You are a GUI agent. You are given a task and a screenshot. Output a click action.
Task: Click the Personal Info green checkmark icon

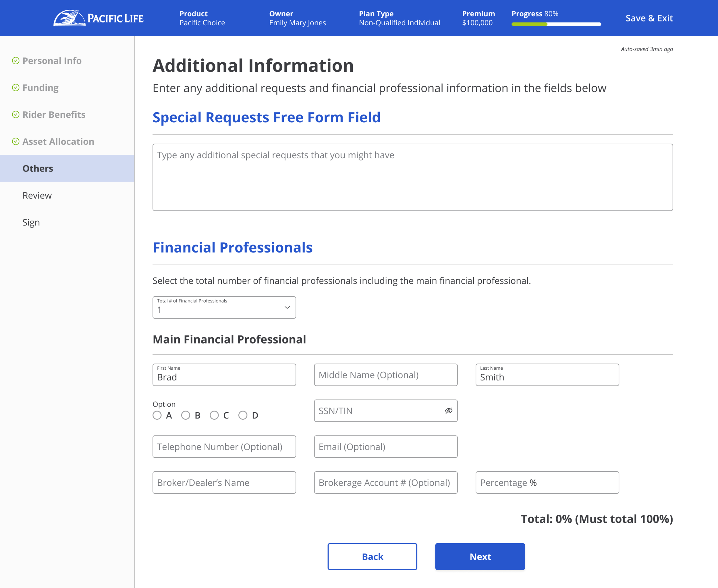[x=16, y=61]
